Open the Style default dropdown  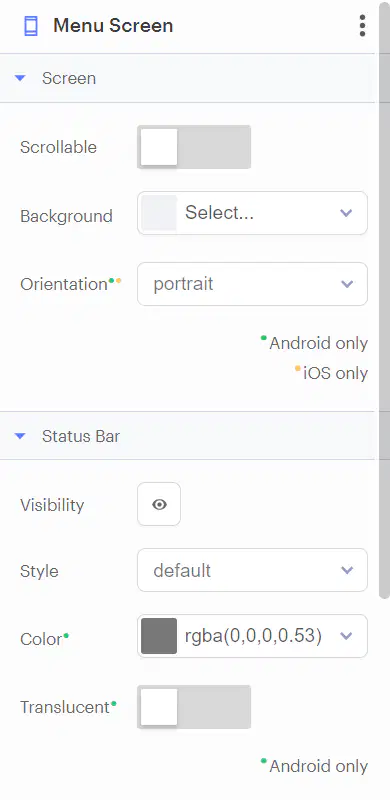click(x=252, y=570)
